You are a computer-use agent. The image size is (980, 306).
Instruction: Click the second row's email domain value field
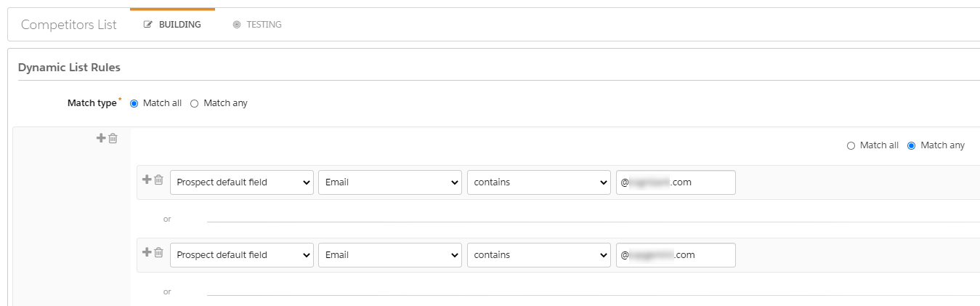point(676,255)
